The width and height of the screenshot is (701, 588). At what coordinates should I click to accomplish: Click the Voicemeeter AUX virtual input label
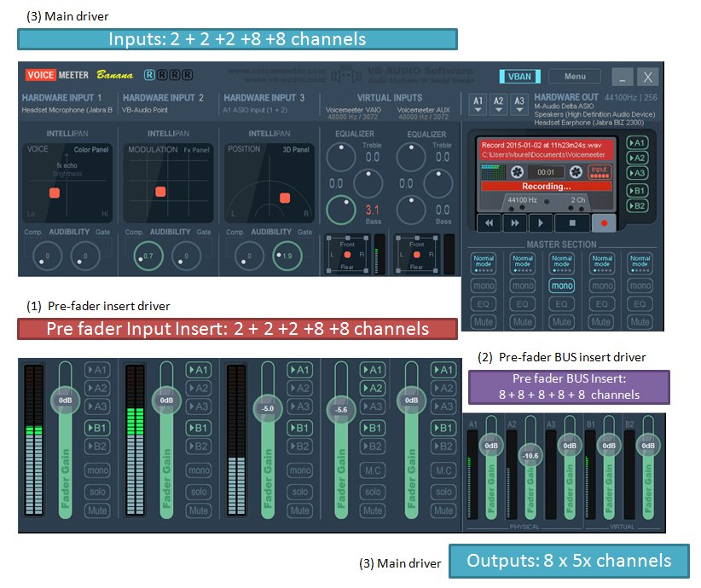click(x=423, y=110)
